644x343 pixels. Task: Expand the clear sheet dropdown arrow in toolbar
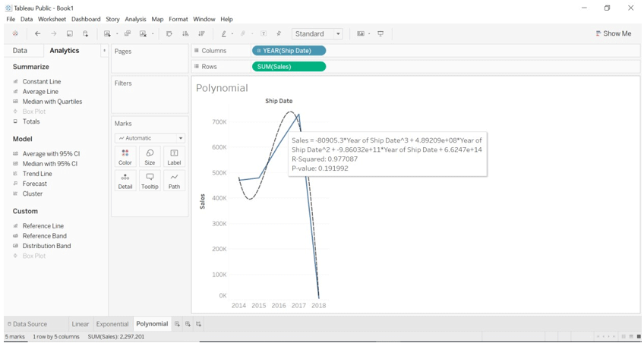(x=153, y=33)
